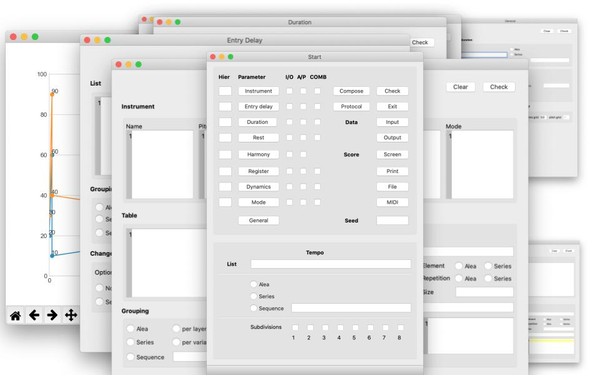Enable the COMB checkbox for Duration
Viewport: 600px width, 375px height.
coord(318,122)
